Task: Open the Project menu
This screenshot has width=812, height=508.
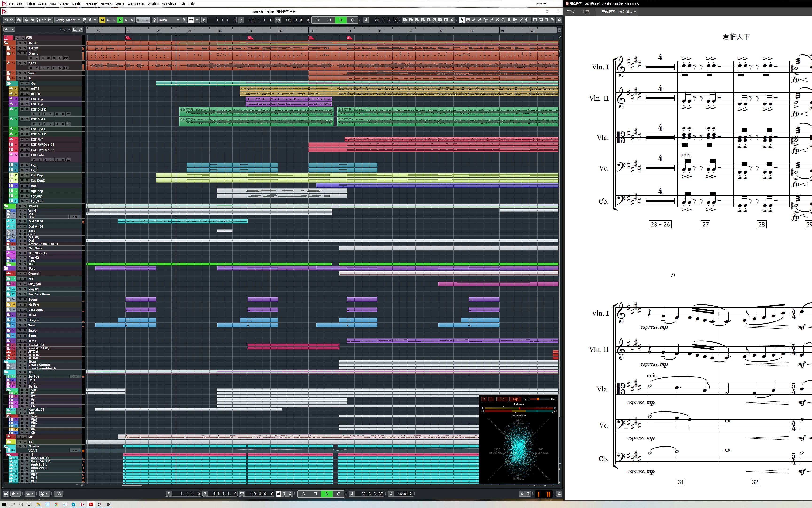Action: tap(30, 4)
